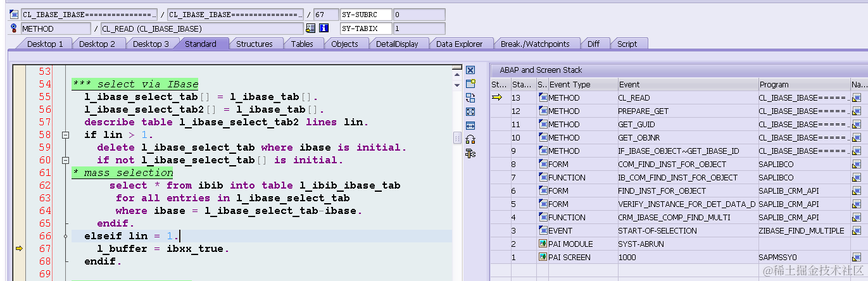Open the Desktop 2 tab
868x281 pixels.
coord(97,44)
